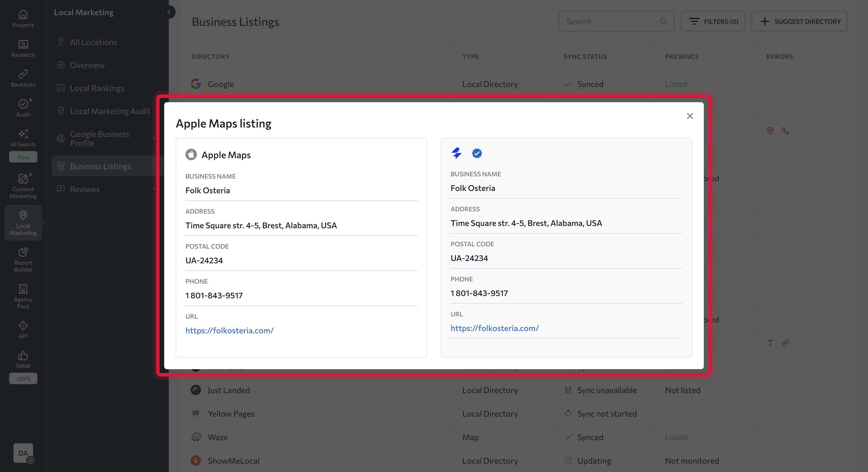
Task: Open the SMM section icon
Action: pyautogui.click(x=23, y=360)
